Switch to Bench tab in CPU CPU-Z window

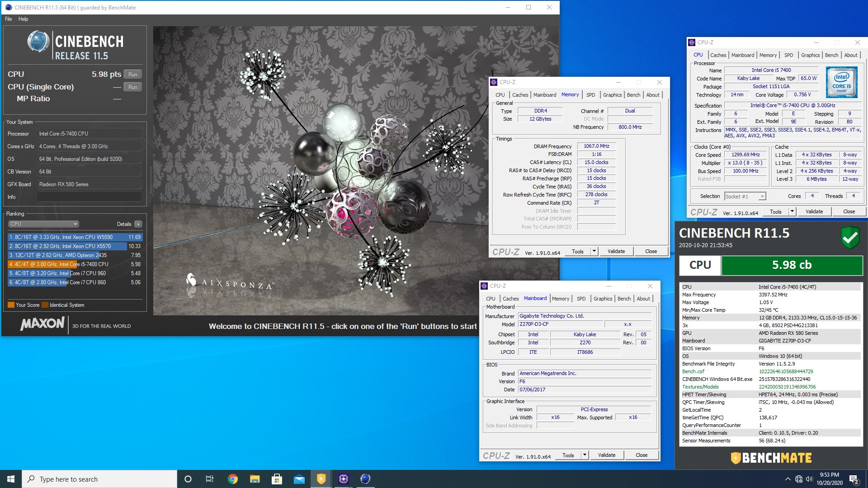(x=831, y=55)
